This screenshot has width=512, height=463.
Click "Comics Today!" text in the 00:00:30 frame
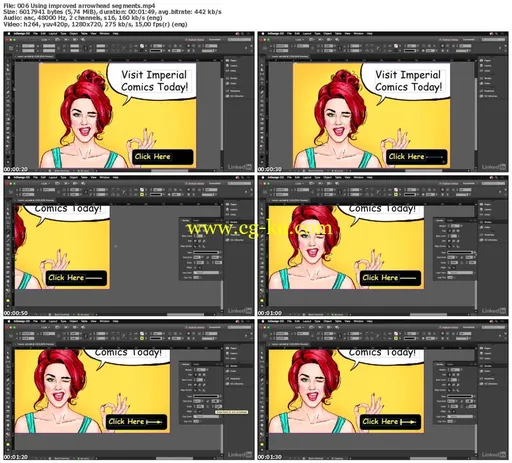408,87
